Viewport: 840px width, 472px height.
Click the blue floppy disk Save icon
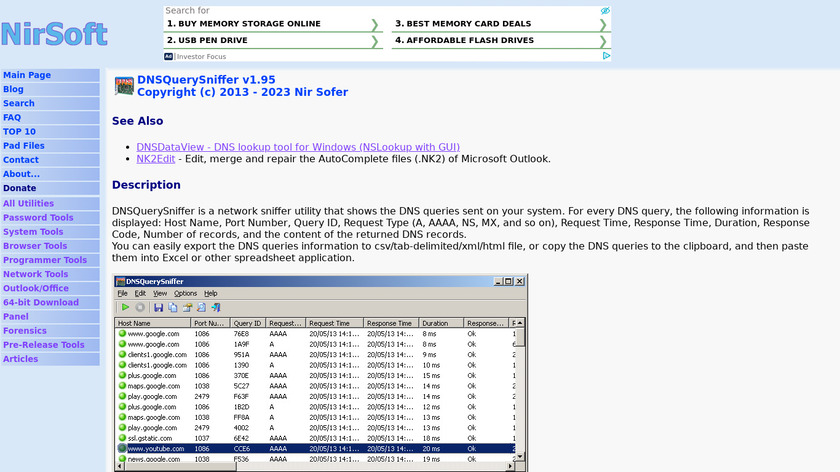158,307
